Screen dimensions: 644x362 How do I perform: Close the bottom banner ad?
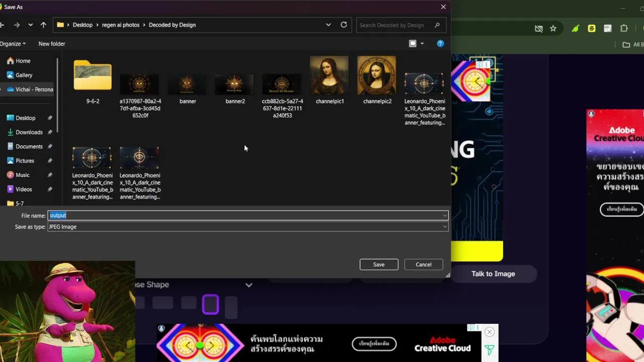tap(490, 332)
